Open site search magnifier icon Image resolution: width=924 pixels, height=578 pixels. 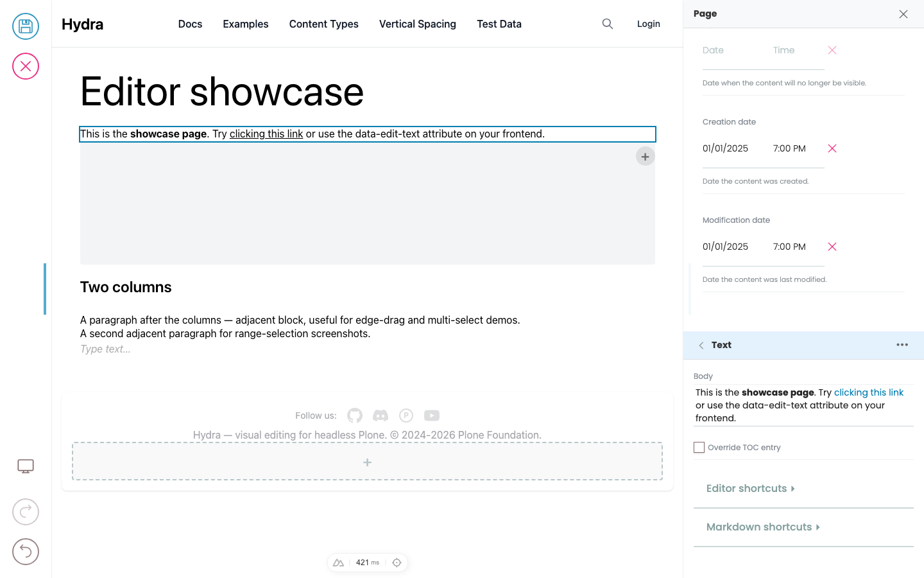point(608,24)
